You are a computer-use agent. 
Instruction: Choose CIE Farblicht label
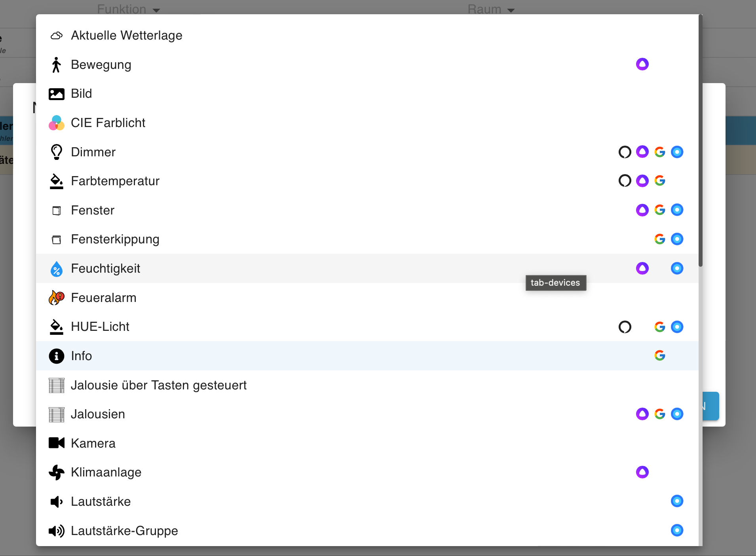(x=108, y=123)
